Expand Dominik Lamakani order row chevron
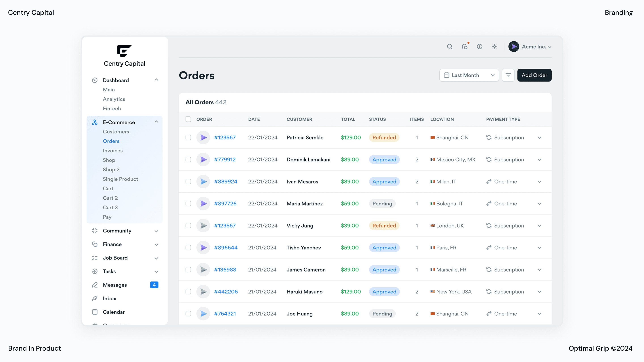This screenshot has width=644, height=362. [540, 160]
